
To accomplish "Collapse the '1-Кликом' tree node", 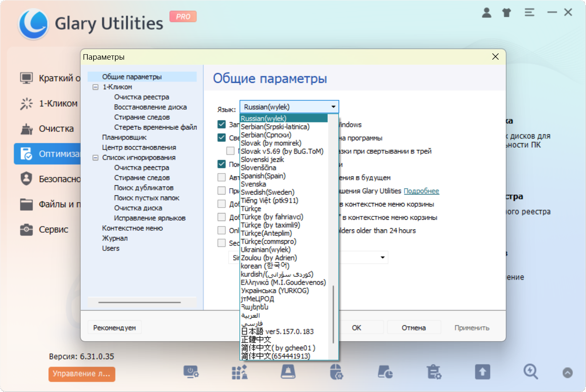I will tap(95, 87).
